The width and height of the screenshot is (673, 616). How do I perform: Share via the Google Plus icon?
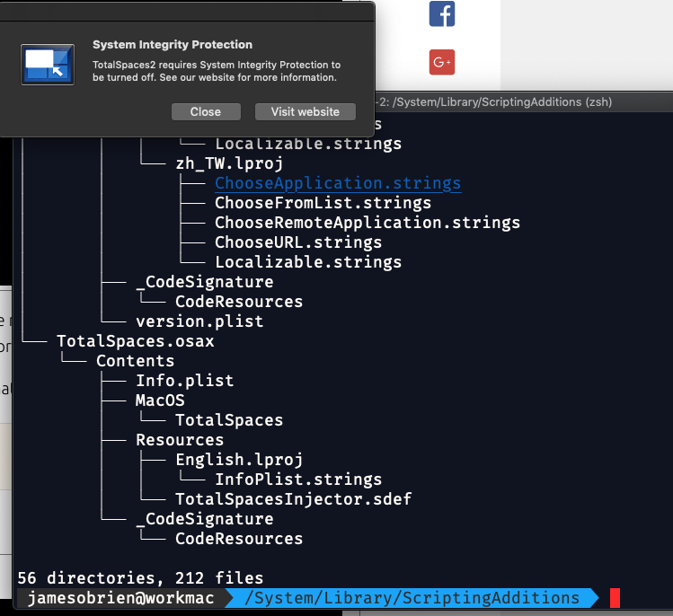(442, 62)
